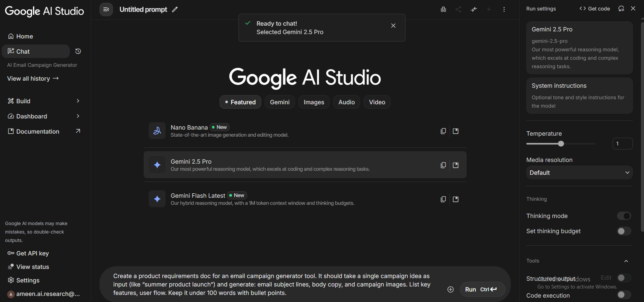Click the share prompt icon
Image resolution: width=644 pixels, height=302 pixels.
pyautogui.click(x=458, y=9)
